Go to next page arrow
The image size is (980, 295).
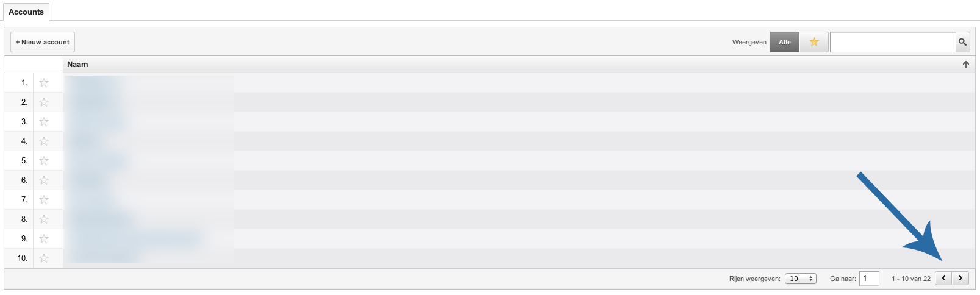click(960, 278)
